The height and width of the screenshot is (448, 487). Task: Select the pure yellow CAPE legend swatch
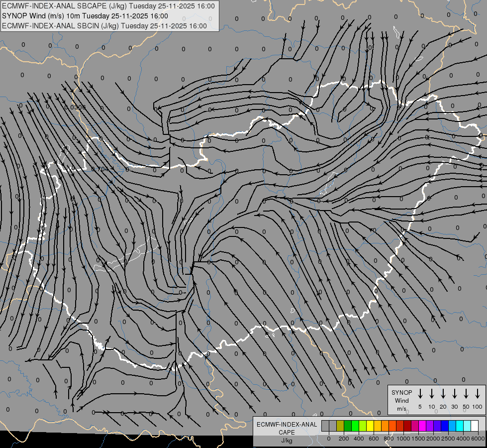pyautogui.click(x=370, y=426)
